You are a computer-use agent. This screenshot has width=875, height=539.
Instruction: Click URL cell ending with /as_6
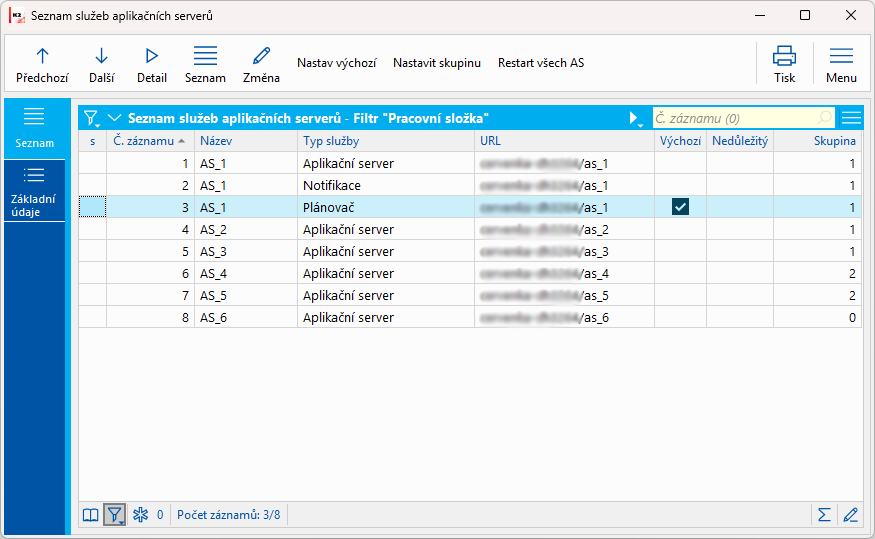564,317
